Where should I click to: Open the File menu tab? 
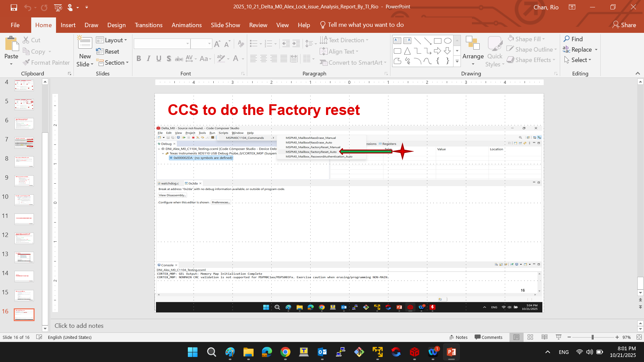[15, 25]
